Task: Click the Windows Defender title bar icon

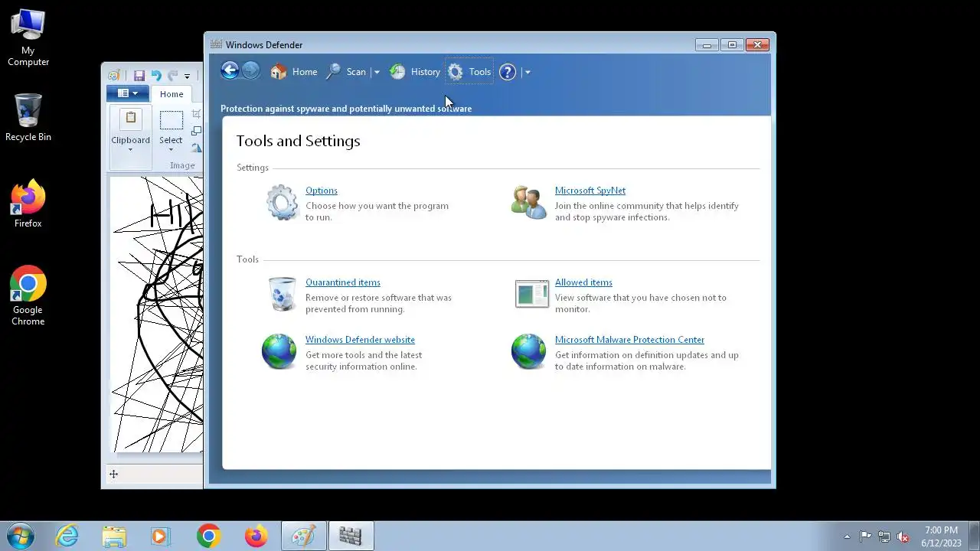Action: (x=217, y=44)
